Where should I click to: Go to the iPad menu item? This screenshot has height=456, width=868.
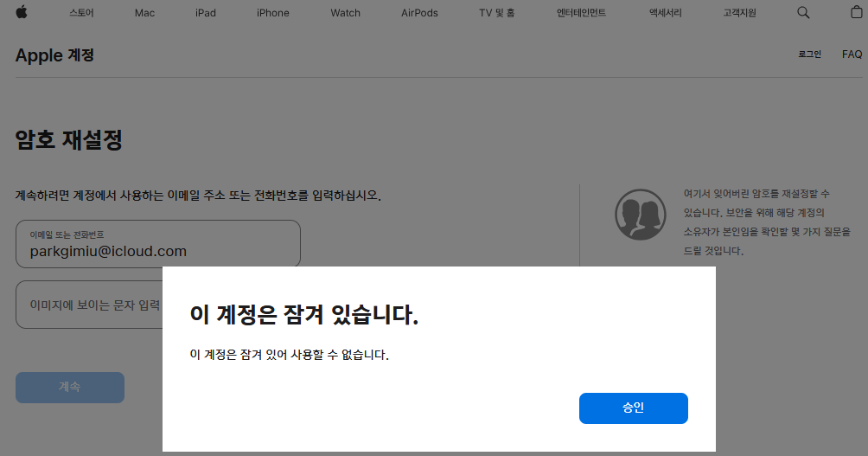(x=206, y=13)
